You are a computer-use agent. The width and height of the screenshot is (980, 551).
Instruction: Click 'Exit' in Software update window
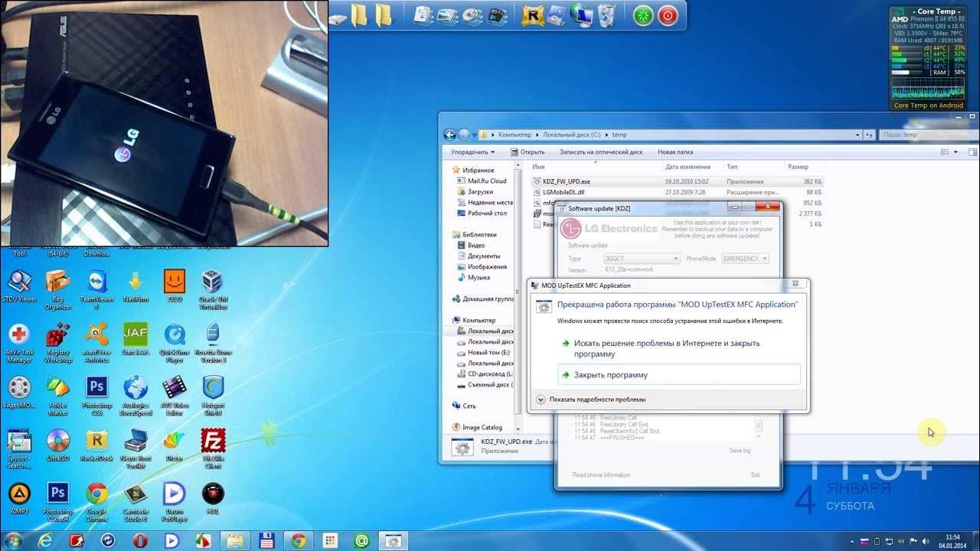(x=755, y=475)
